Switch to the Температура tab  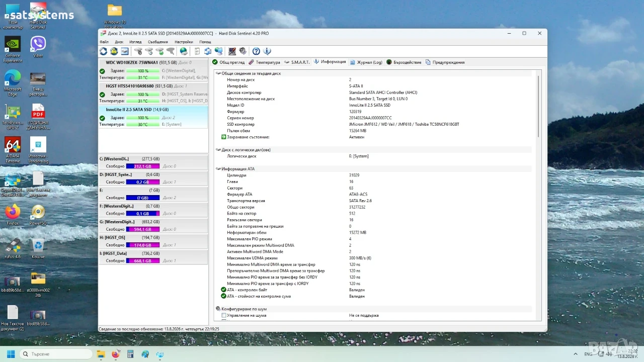[264, 62]
